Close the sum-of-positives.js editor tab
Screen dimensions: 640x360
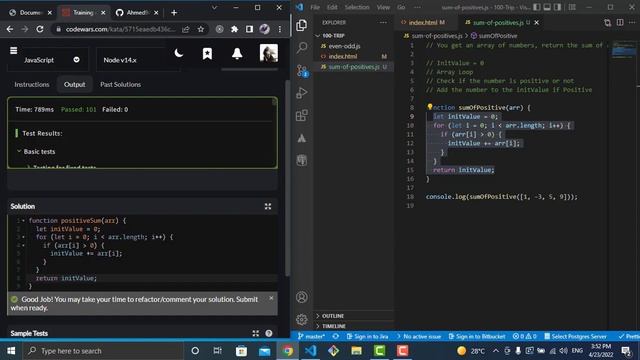click(x=537, y=22)
